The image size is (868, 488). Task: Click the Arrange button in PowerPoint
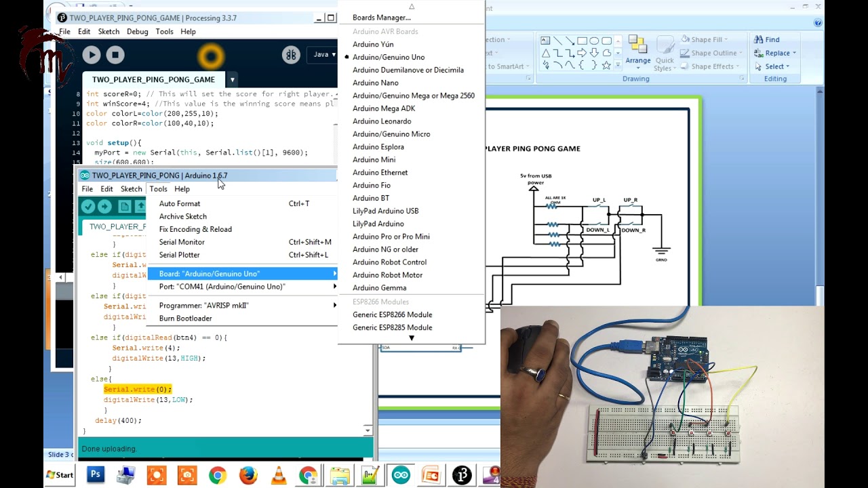tap(637, 53)
